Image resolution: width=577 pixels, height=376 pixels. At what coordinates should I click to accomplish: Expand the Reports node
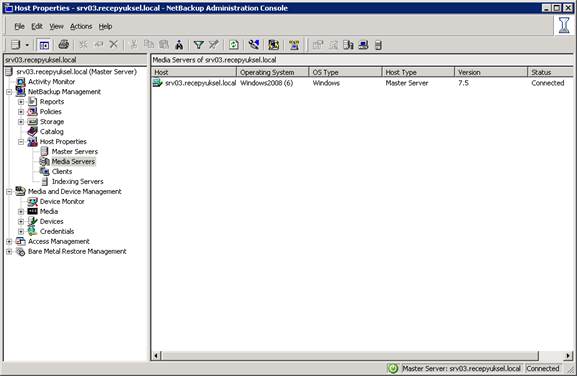point(21,102)
